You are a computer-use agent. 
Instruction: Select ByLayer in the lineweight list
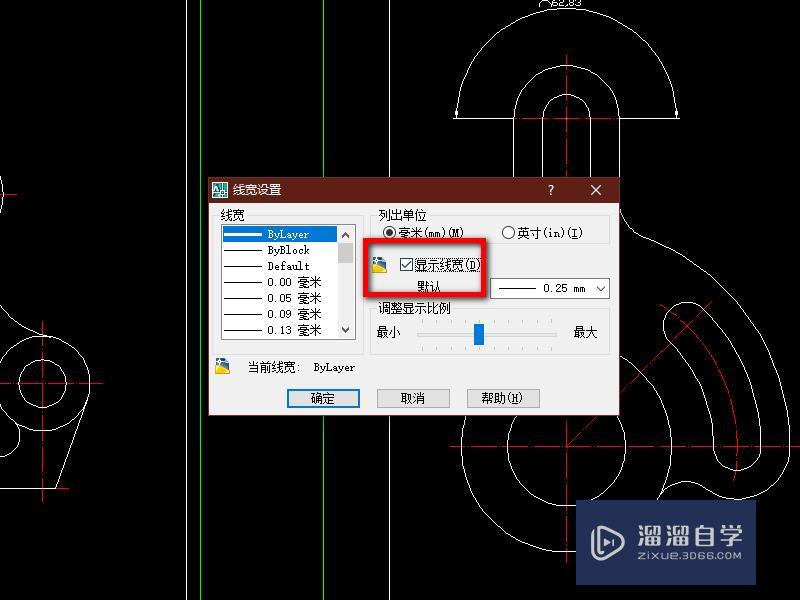(280, 234)
